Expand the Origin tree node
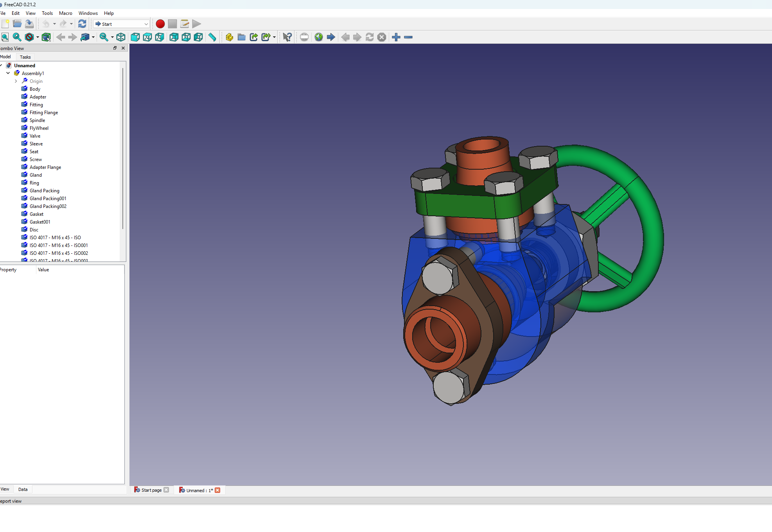 click(x=16, y=81)
